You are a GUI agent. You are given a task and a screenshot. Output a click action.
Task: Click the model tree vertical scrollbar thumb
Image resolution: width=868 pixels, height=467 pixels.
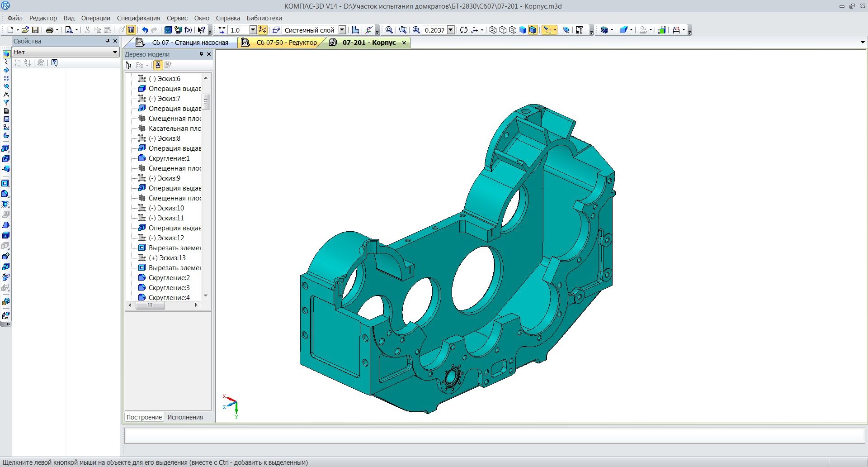(206, 101)
